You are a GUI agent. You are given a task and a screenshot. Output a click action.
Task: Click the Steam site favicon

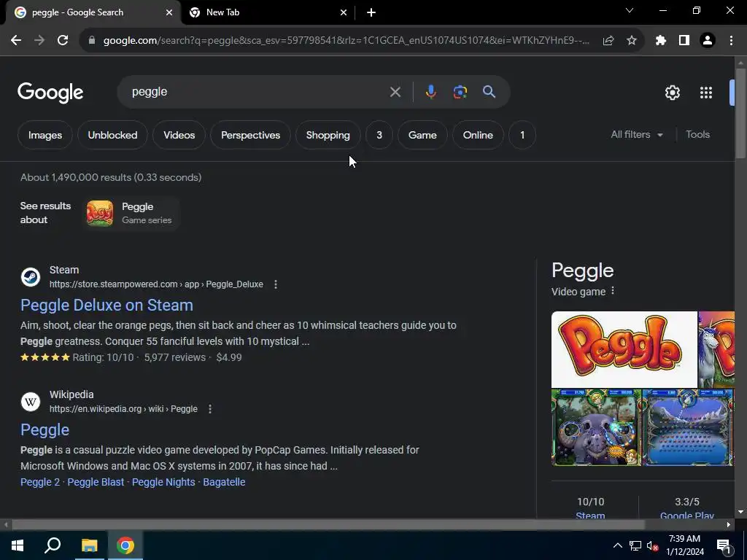coord(31,277)
